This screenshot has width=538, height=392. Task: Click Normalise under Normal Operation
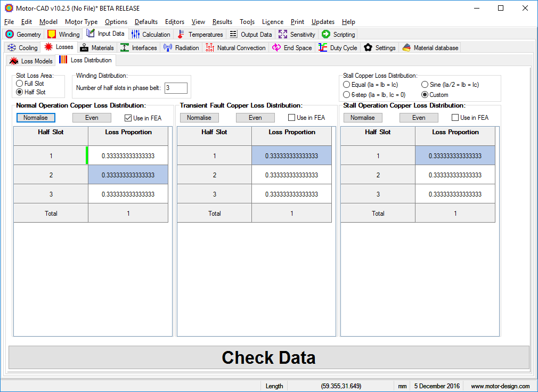(x=36, y=118)
